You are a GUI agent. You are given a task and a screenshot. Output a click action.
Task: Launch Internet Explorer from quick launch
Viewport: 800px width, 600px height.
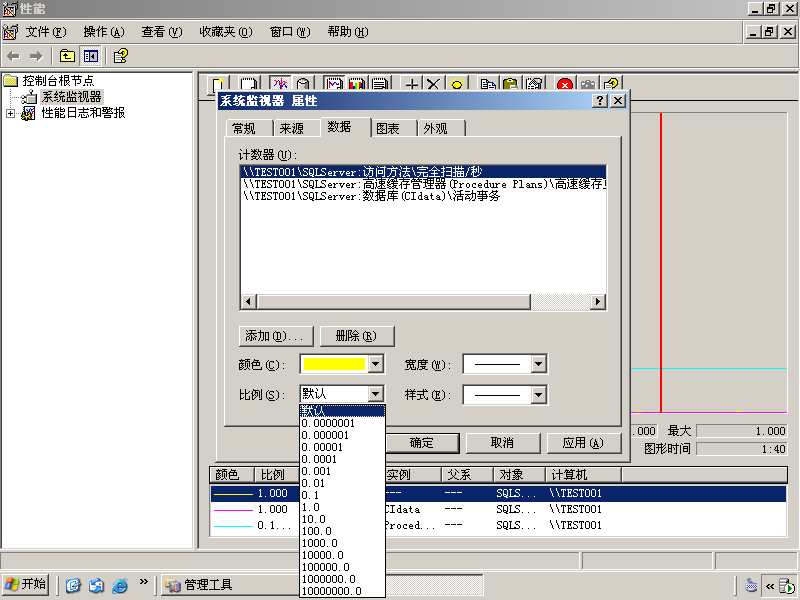(120, 585)
